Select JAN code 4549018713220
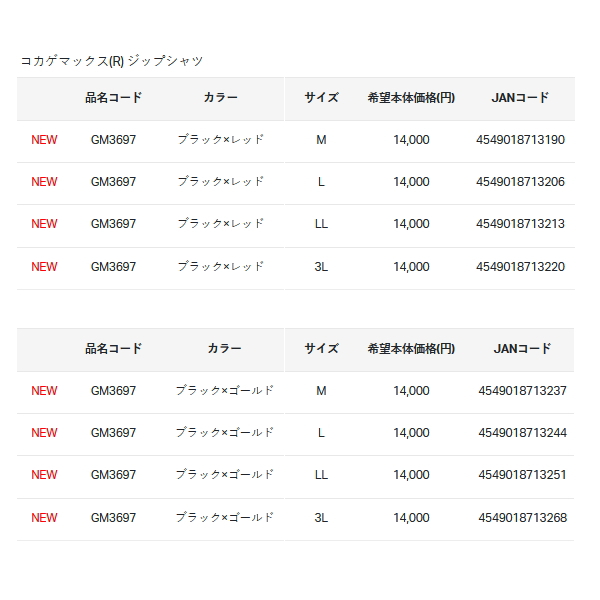The image size is (600, 600). coord(520,267)
